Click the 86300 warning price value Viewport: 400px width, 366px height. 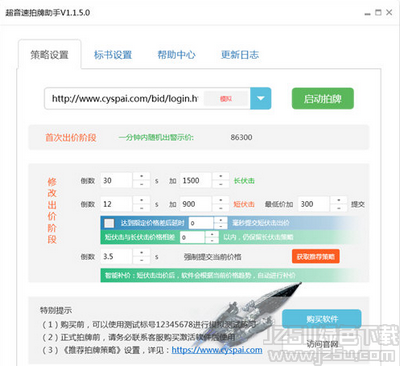click(241, 137)
